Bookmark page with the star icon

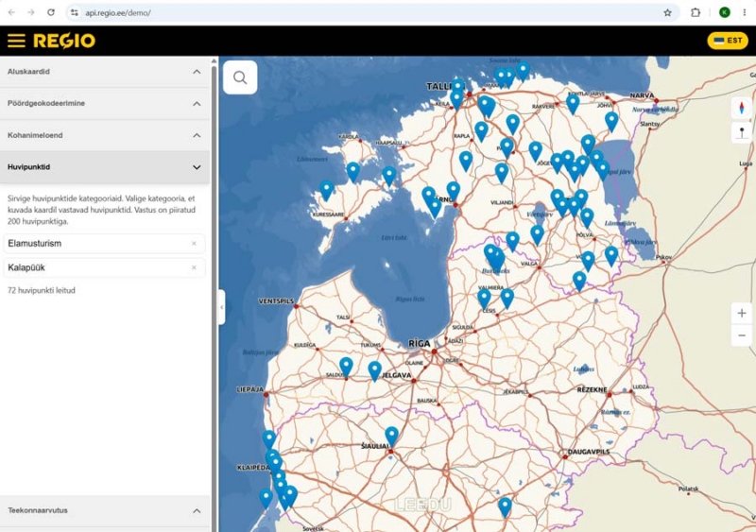667,13
